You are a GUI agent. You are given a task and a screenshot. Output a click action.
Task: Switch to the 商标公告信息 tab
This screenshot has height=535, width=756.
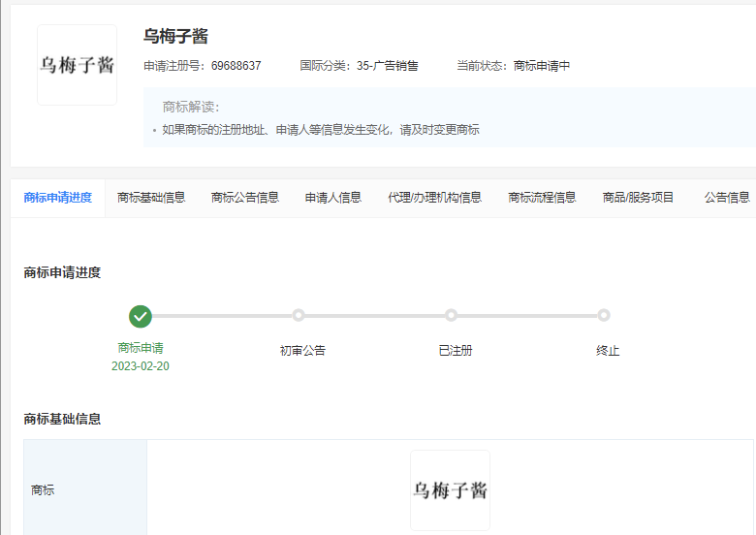[x=245, y=198]
